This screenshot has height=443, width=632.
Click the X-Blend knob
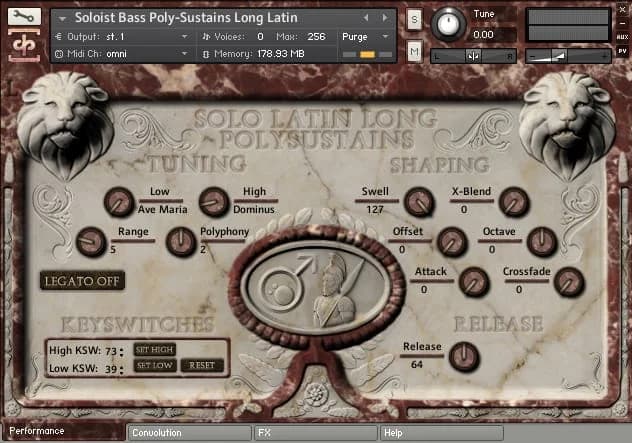tap(514, 202)
